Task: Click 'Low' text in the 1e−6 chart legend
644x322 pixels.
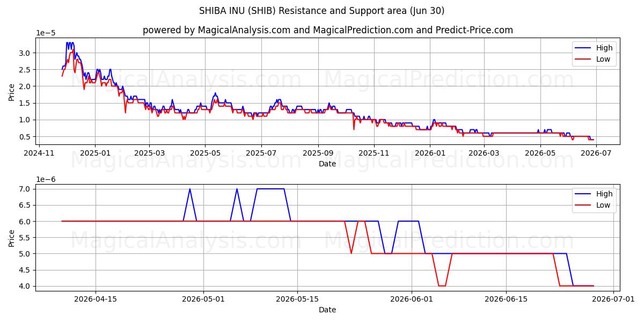Action: (x=603, y=206)
